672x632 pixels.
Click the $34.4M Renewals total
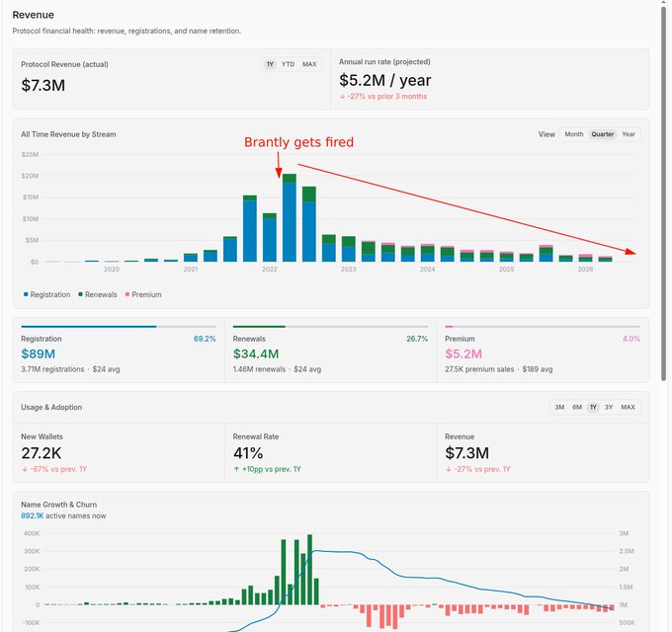coord(256,354)
